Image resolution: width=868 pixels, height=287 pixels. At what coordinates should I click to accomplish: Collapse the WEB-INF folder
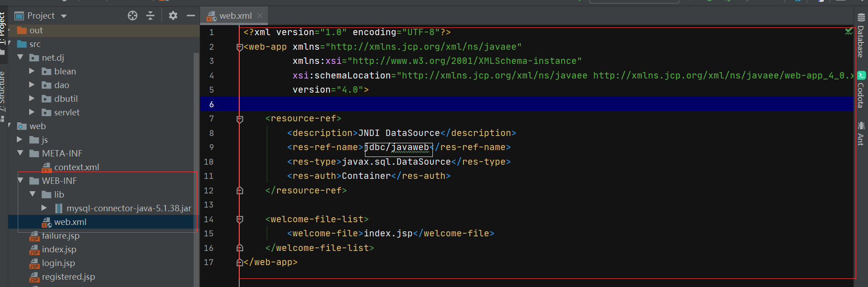tap(20, 181)
